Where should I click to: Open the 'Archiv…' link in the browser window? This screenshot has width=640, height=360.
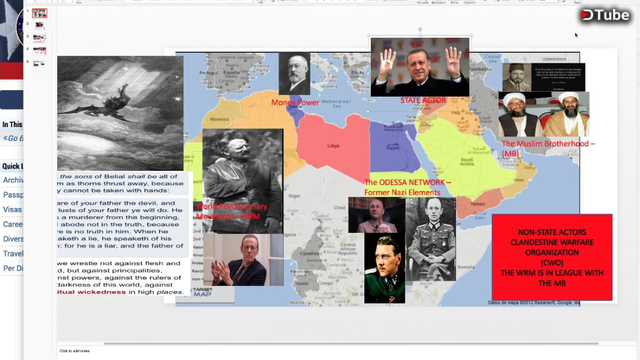coord(13,180)
